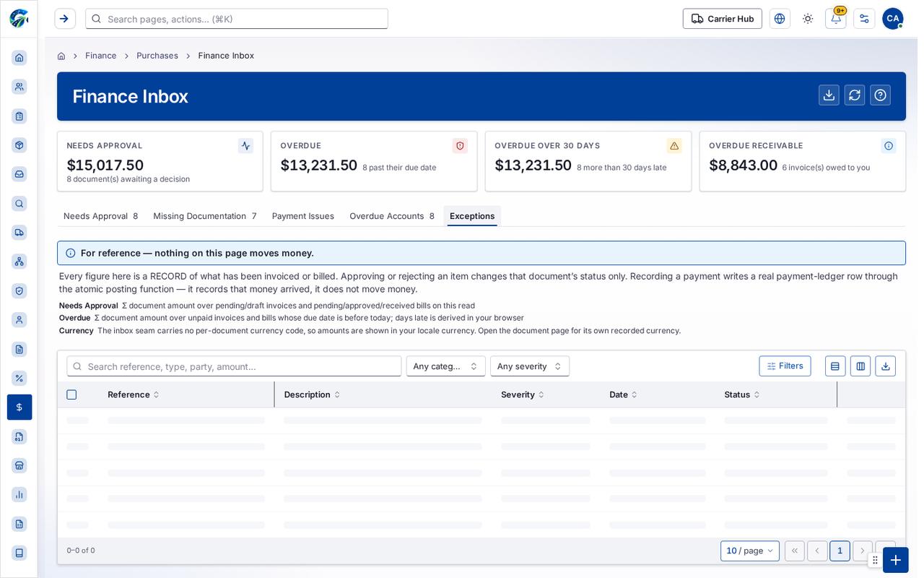This screenshot has width=924, height=578.
Task: Toggle table density view icon
Action: pos(835,366)
